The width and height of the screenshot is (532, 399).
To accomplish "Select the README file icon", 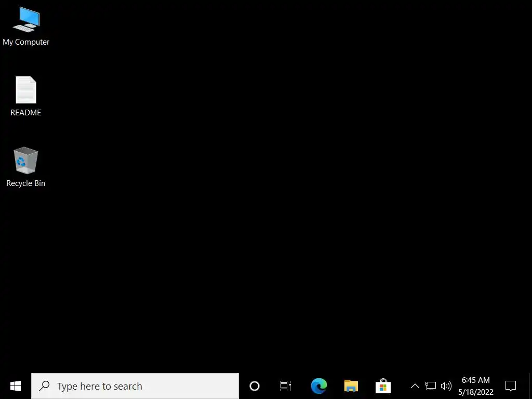I will 26,90.
